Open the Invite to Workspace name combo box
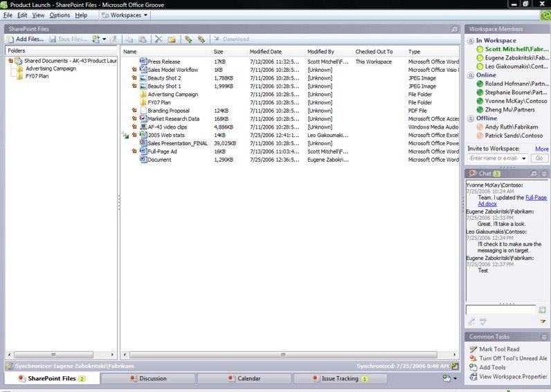The height and width of the screenshot is (392, 551). [523, 158]
